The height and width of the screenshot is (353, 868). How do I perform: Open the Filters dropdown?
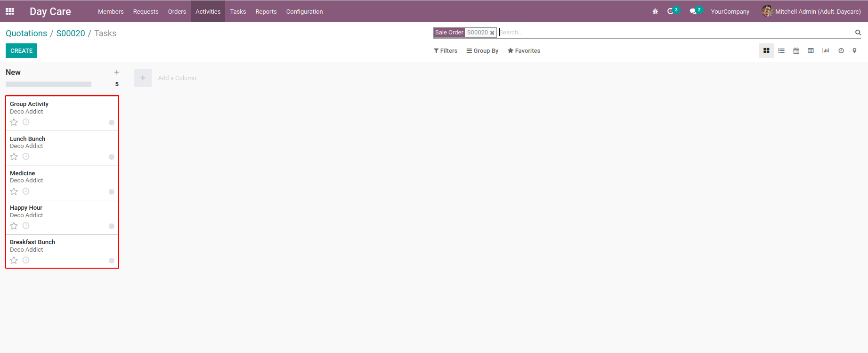coord(446,51)
